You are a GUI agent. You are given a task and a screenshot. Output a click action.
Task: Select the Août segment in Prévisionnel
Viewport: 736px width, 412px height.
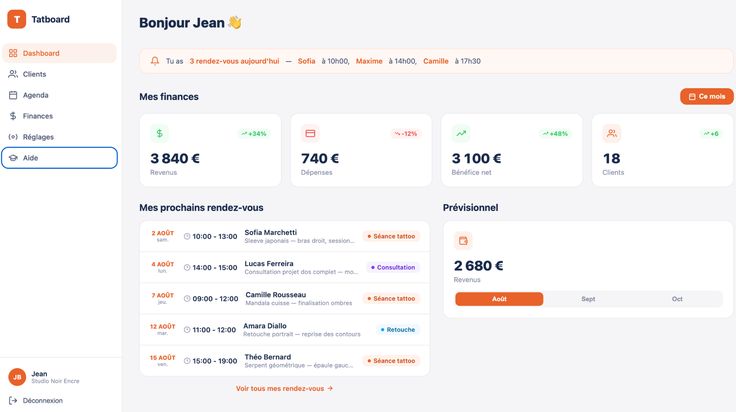click(499, 299)
